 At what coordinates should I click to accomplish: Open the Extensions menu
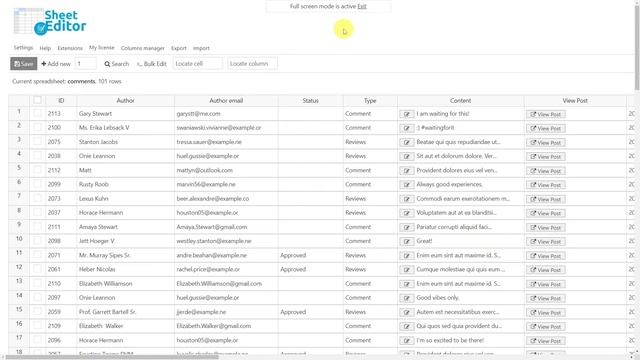coord(70,48)
